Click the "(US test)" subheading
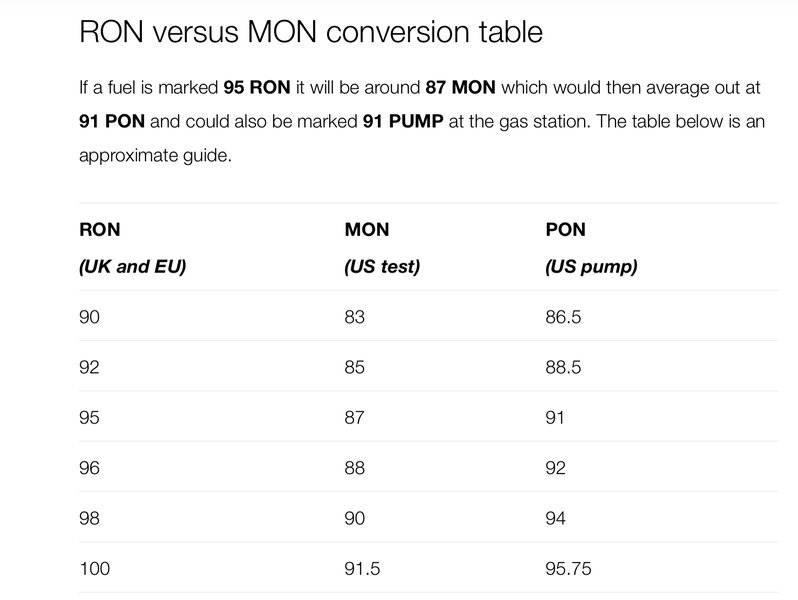This screenshot has width=798, height=600. click(x=382, y=267)
